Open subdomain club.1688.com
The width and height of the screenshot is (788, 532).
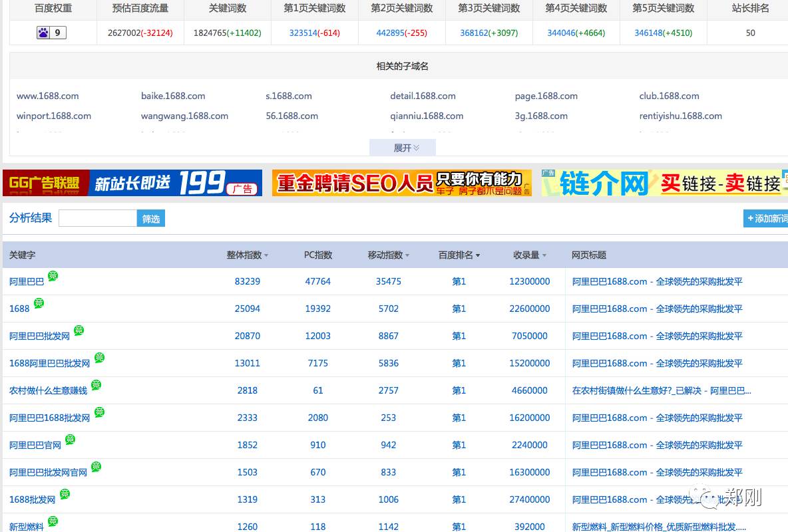(x=669, y=96)
